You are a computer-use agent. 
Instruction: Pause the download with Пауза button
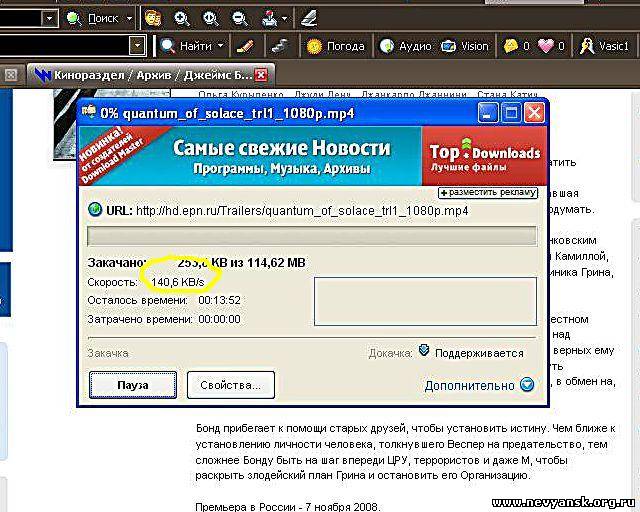(x=133, y=385)
